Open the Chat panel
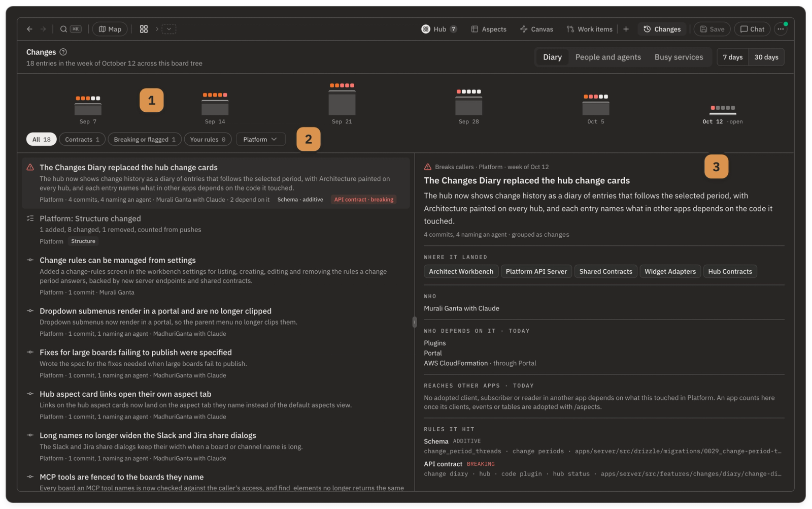This screenshot has height=509, width=812. click(x=752, y=29)
